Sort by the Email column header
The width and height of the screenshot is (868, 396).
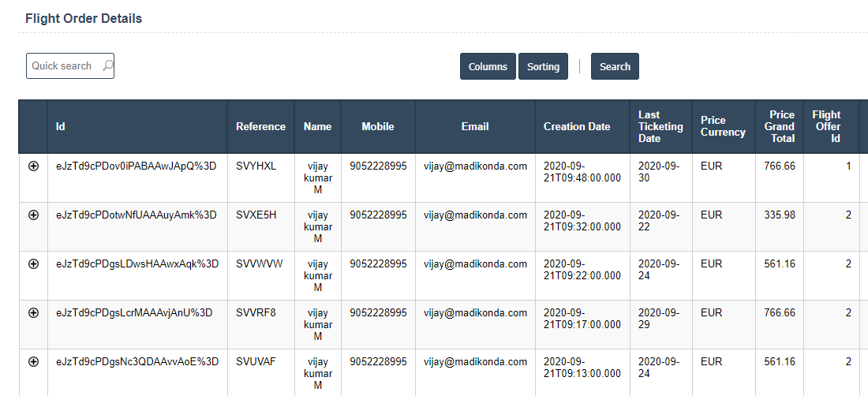[475, 126]
